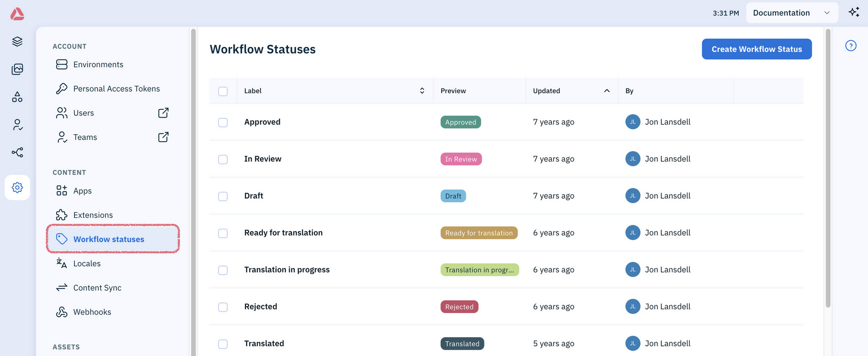
Task: Open the connected-nodes icon in left rail
Action: click(17, 152)
